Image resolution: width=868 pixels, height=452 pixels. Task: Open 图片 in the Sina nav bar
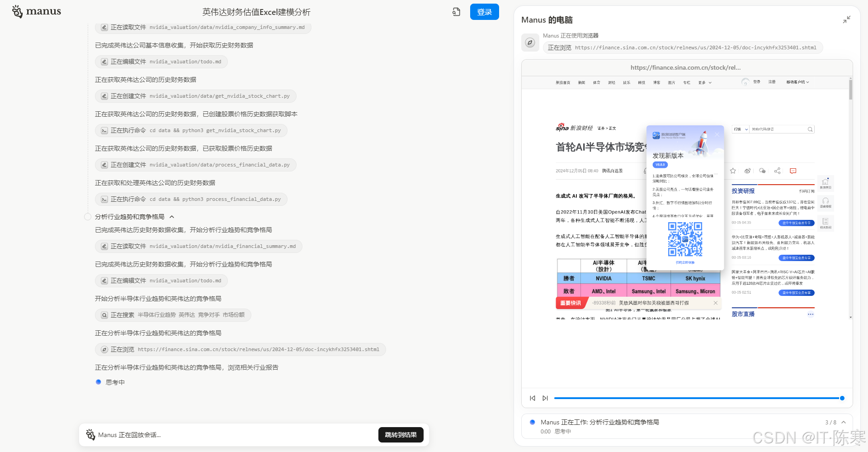pos(671,82)
